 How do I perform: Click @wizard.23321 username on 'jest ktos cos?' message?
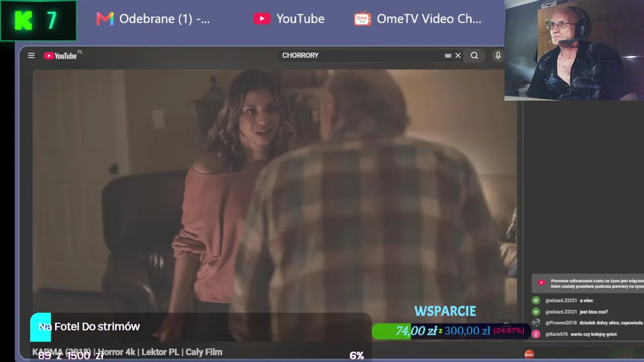click(x=561, y=312)
